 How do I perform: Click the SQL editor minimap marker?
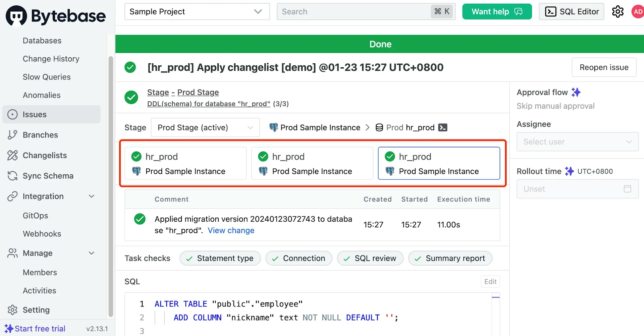click(x=496, y=297)
